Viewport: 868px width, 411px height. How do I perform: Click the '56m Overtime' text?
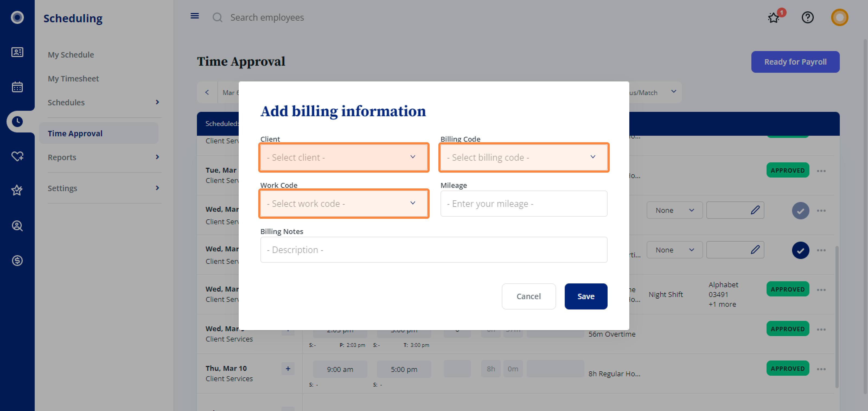pos(612,334)
